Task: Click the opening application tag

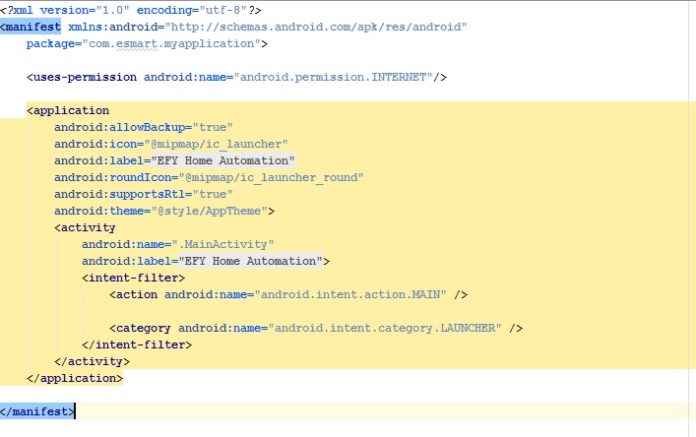Action: pyautogui.click(x=70, y=110)
